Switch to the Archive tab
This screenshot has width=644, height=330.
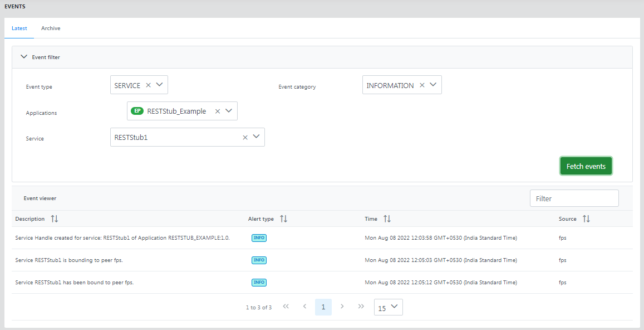click(x=51, y=28)
